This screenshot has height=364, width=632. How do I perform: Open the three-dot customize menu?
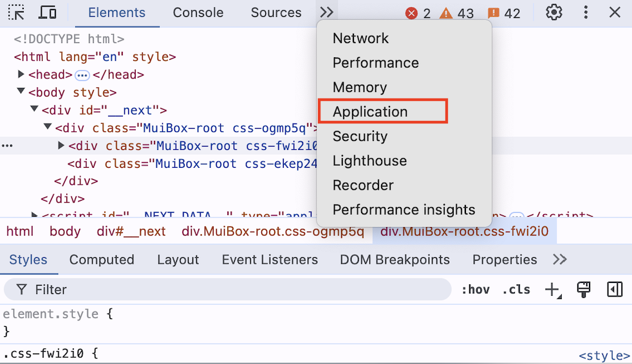[586, 12]
